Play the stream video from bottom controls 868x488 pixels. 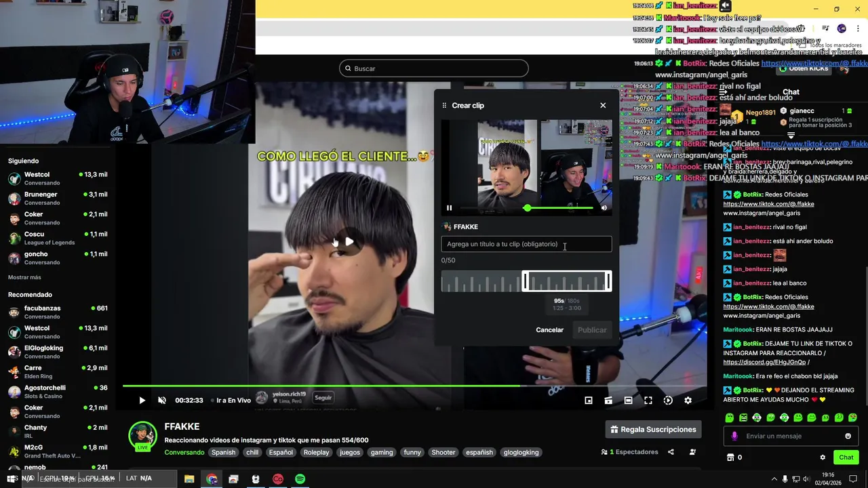(142, 401)
